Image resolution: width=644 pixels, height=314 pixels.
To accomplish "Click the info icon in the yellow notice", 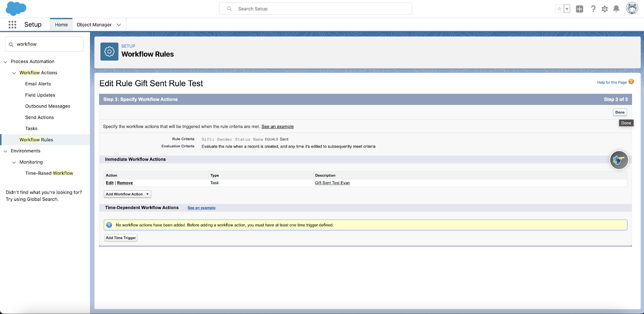I will tap(109, 225).
